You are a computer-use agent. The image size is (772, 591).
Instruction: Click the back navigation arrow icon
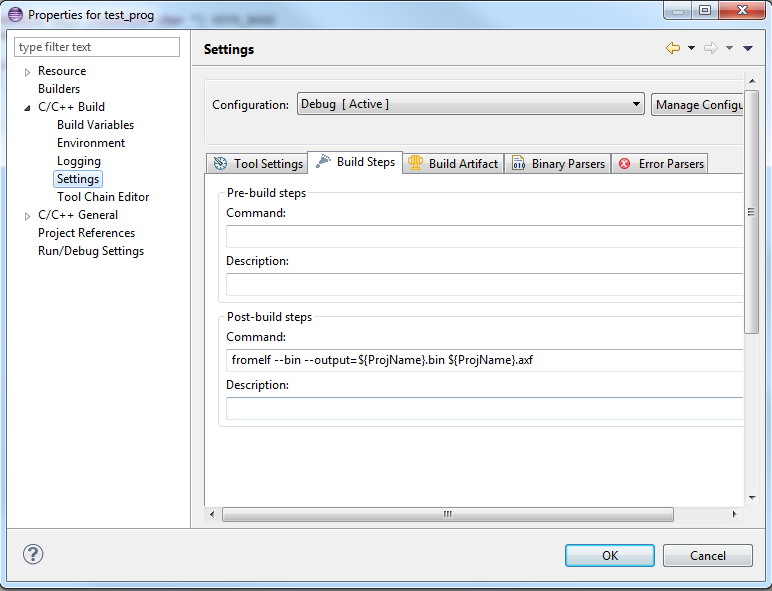click(x=672, y=48)
